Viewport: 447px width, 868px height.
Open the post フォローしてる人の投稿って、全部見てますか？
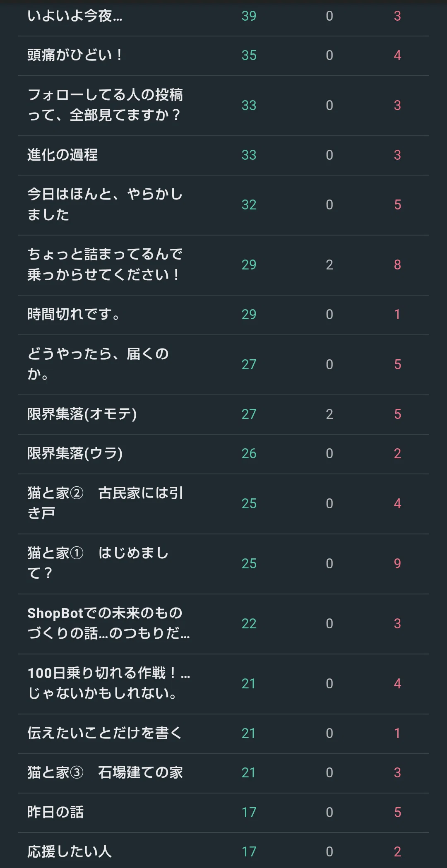point(223,106)
